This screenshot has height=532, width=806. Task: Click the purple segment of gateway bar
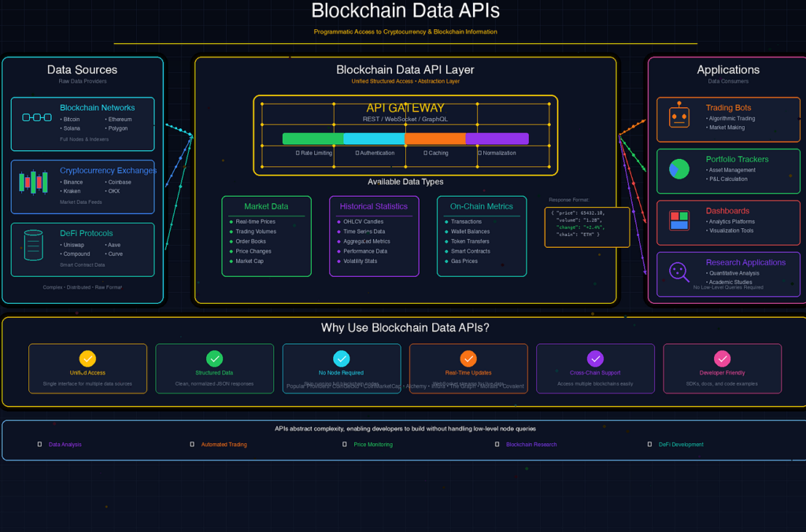[x=497, y=139]
